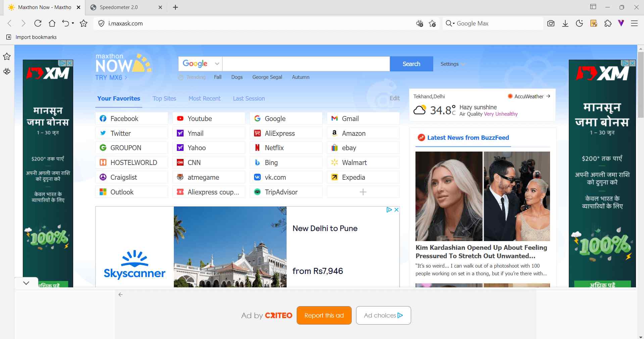Switch to Last Session tab

coord(249,98)
